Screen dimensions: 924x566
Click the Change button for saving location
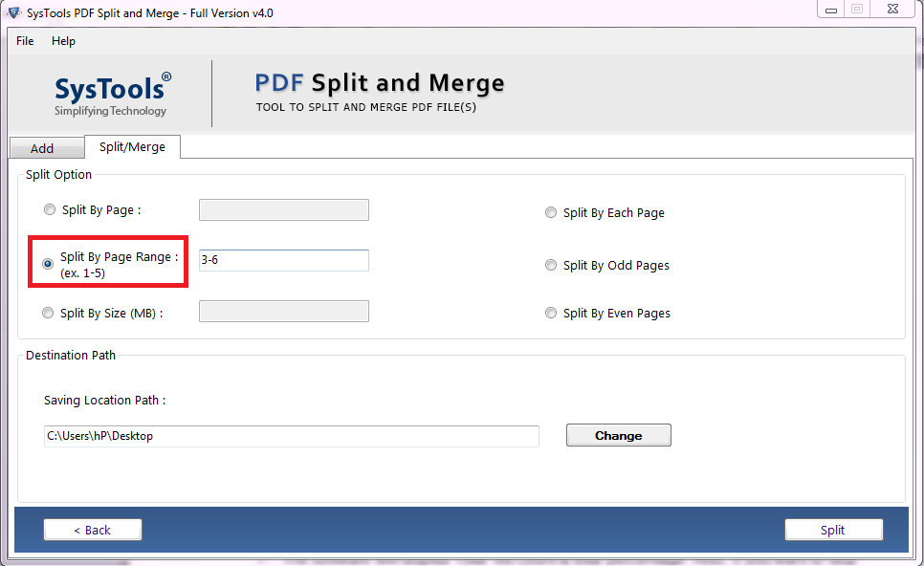click(x=618, y=435)
